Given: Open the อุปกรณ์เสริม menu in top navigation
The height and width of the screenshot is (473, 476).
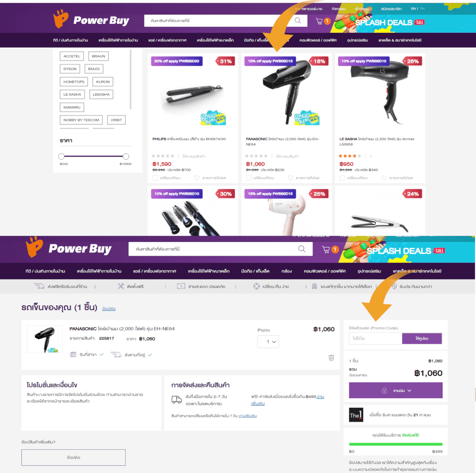Looking at the screenshot, I should (357, 40).
